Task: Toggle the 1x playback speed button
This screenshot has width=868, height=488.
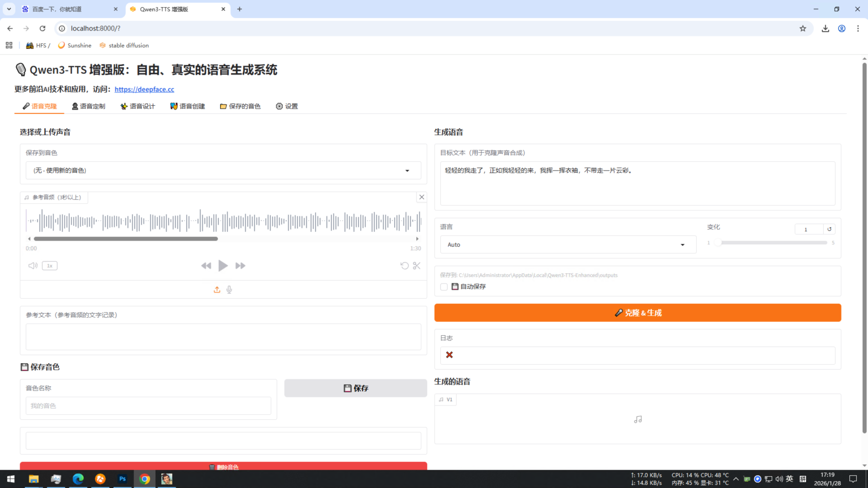Action: [50, 266]
